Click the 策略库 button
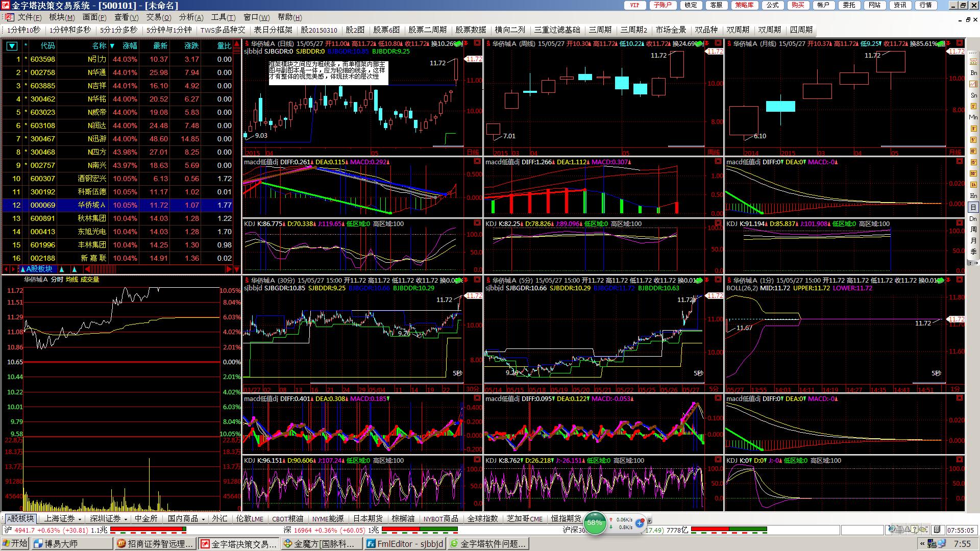This screenshot has height=551, width=980. pyautogui.click(x=744, y=5)
